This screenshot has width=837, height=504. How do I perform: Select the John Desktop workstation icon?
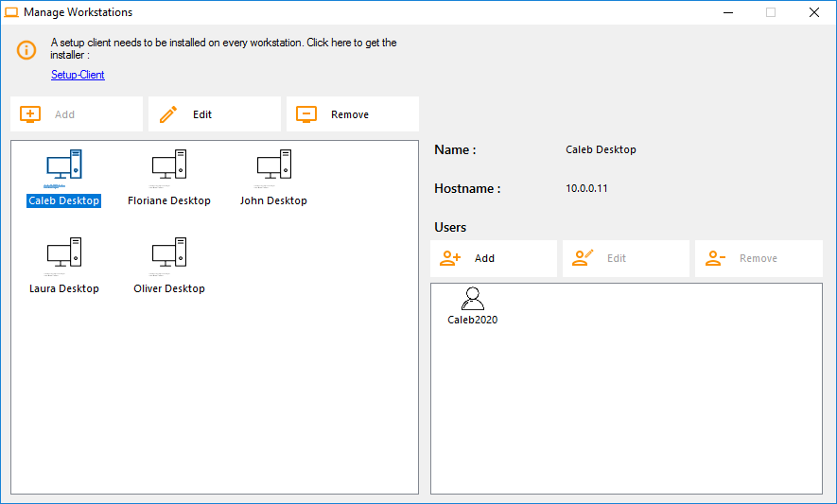[273, 165]
